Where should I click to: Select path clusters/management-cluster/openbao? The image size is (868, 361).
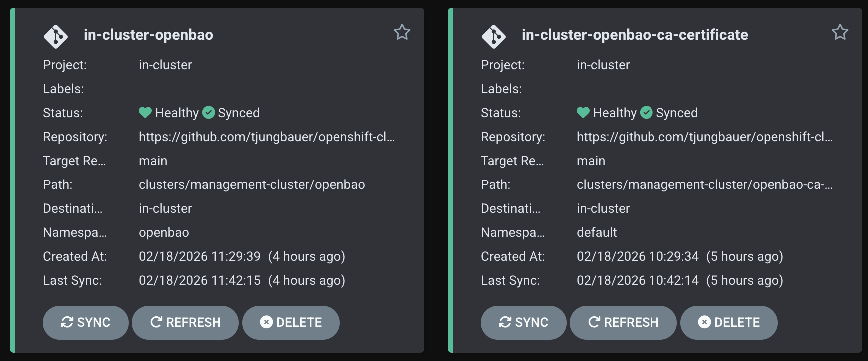252,185
